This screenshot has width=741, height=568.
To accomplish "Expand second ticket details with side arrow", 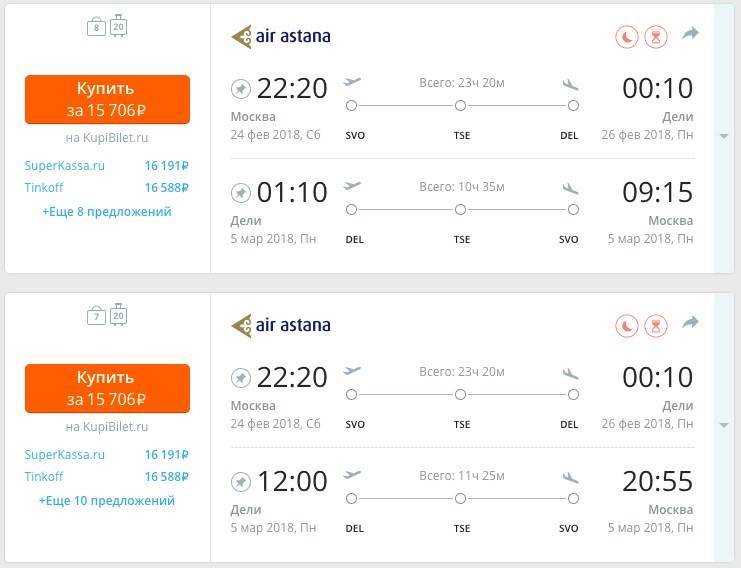I will (x=724, y=425).
